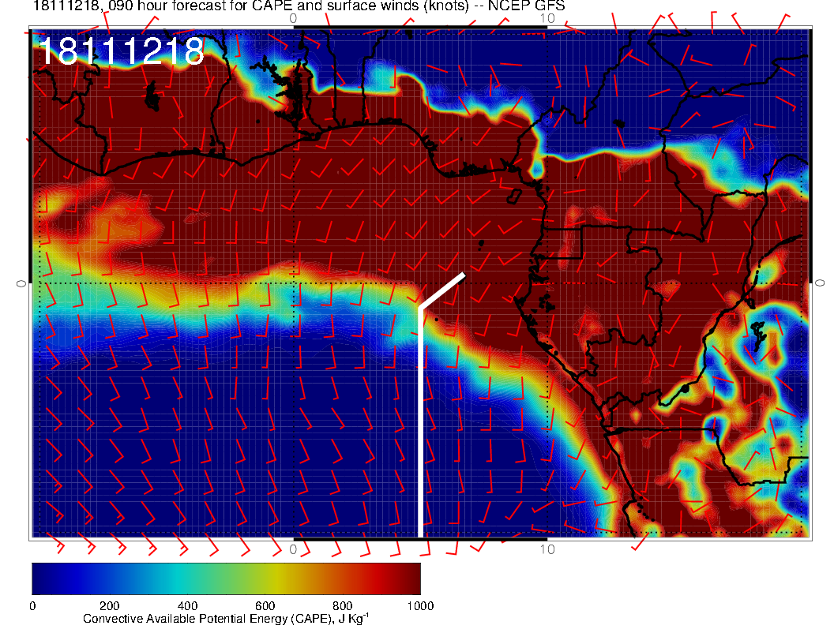Click the 400 tick label under the colorbar
Screen dimensions: 834x644
pyautogui.click(x=187, y=606)
